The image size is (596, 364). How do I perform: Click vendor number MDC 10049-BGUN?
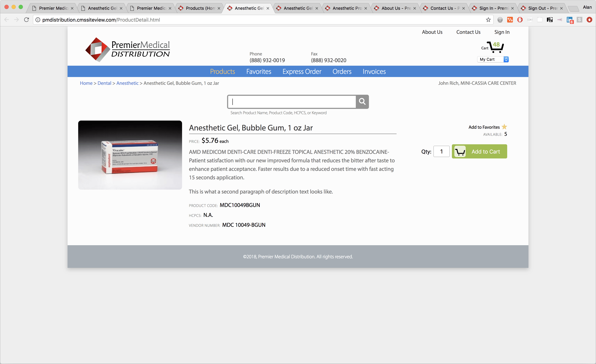coord(244,225)
